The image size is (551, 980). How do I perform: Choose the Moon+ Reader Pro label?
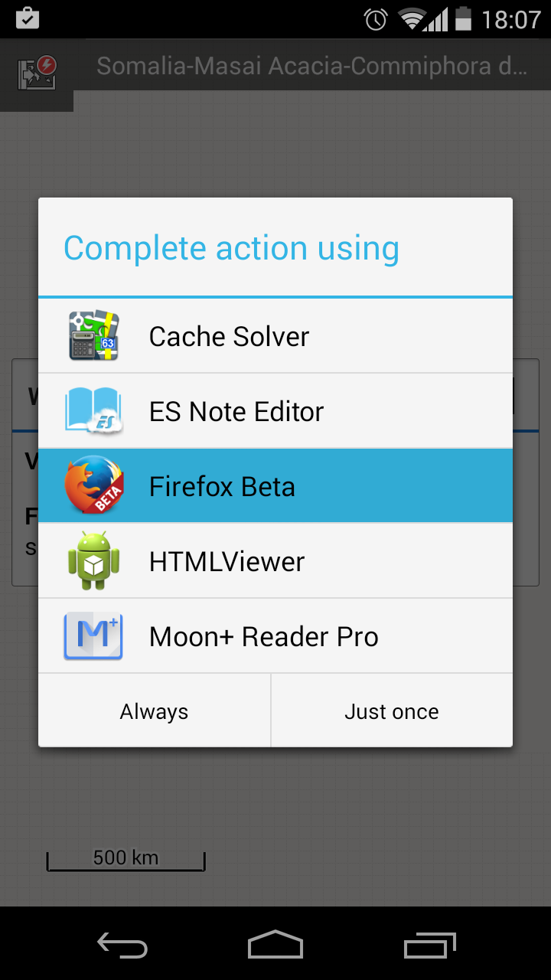[x=263, y=637]
